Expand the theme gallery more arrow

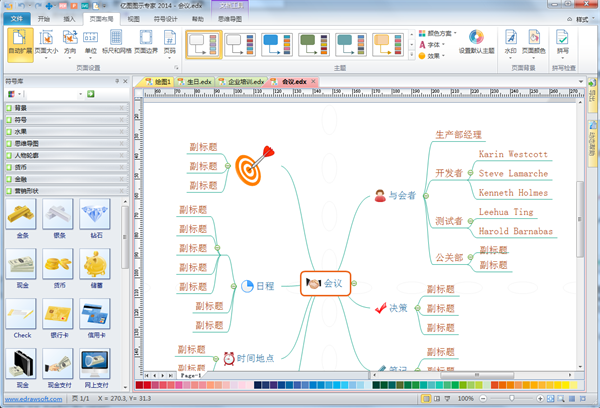412,55
